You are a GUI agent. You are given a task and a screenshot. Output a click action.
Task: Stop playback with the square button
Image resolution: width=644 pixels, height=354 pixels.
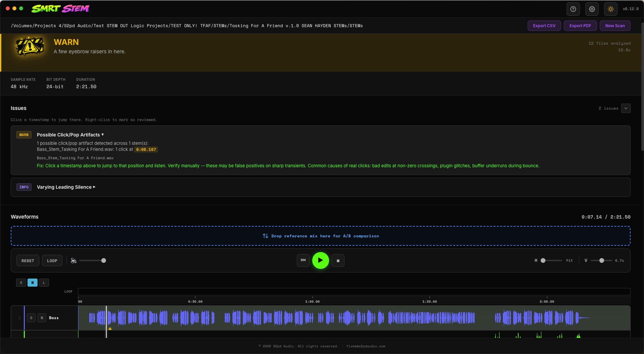338,260
